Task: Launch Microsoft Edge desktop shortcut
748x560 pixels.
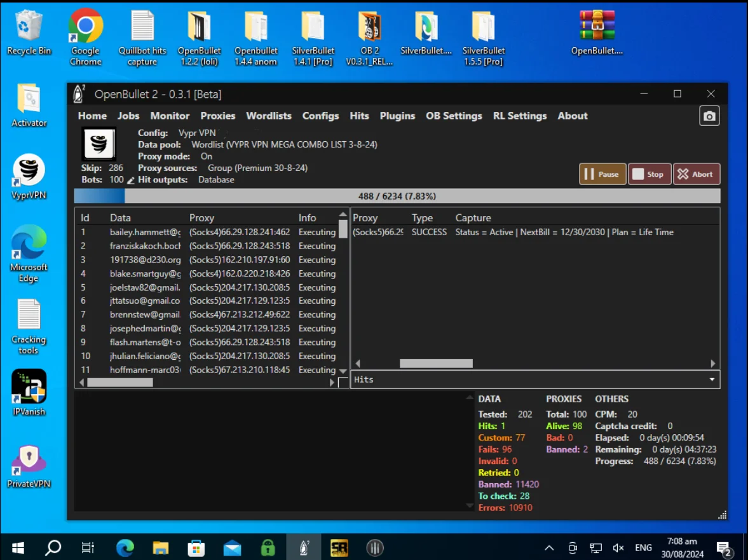Action: point(29,254)
